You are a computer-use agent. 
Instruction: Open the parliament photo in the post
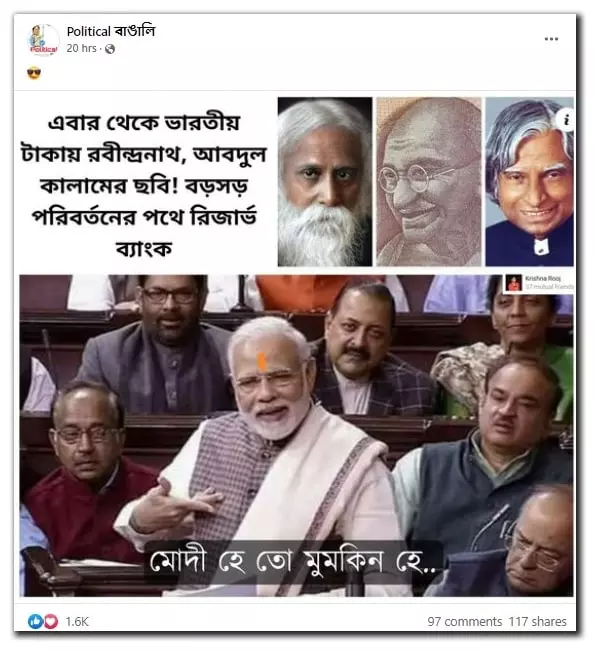pos(296,435)
